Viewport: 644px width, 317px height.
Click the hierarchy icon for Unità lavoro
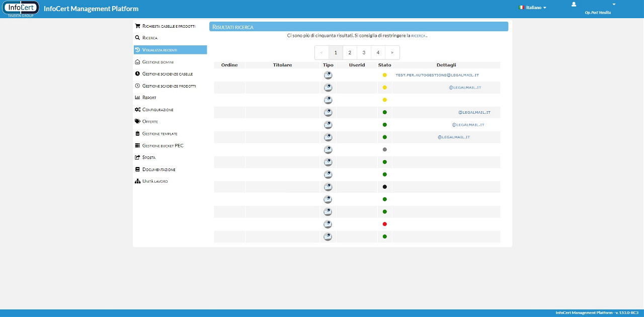(137, 181)
